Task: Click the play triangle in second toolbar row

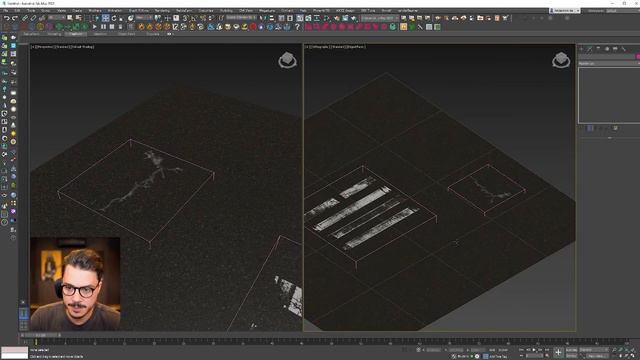Action: pyautogui.click(x=95, y=27)
